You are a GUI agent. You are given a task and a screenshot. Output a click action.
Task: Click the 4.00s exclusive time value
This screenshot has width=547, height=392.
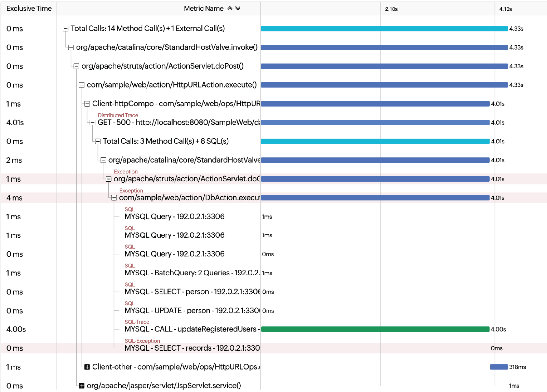click(16, 329)
